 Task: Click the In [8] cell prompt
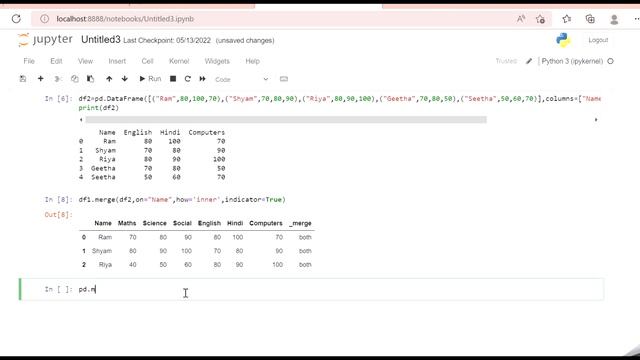(x=58, y=200)
